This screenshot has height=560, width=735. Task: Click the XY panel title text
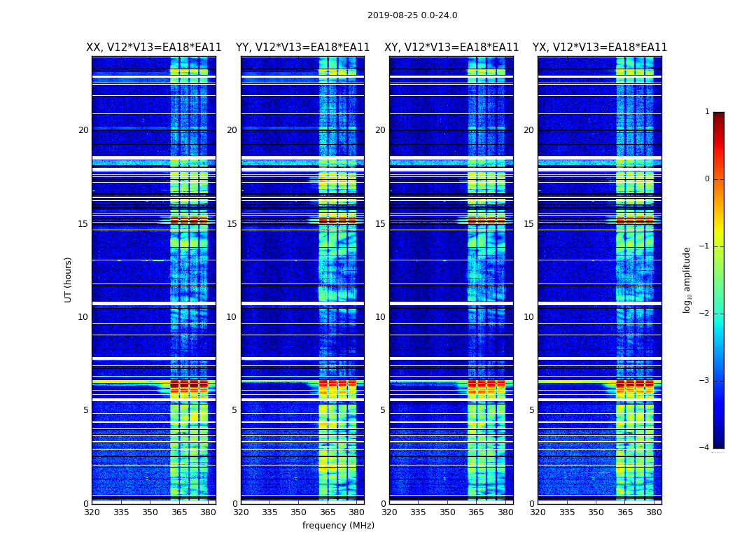[451, 48]
